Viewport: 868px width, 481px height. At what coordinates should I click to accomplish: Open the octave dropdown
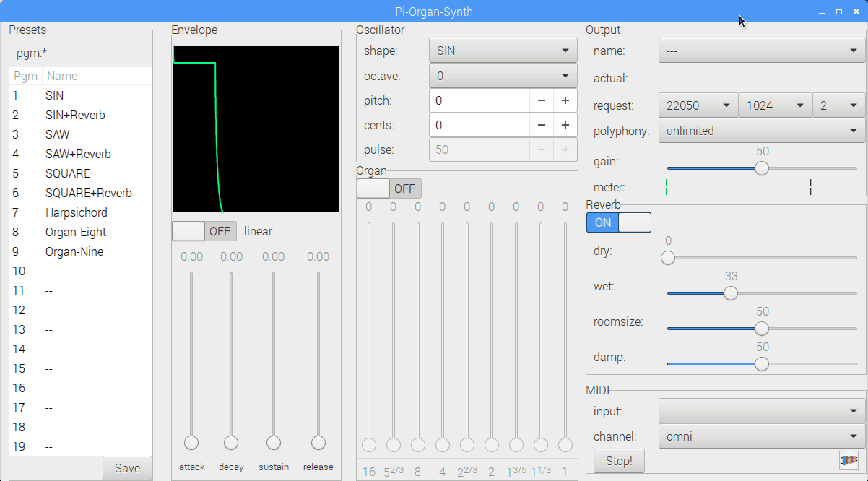coord(503,76)
